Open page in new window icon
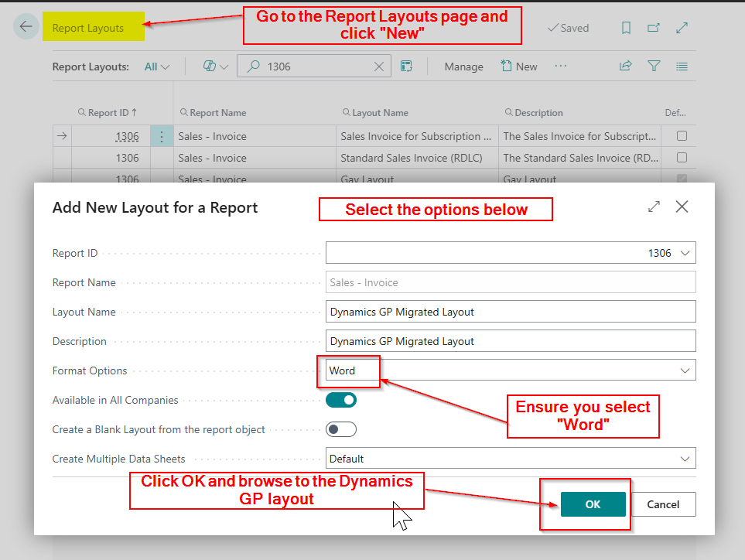 654,28
